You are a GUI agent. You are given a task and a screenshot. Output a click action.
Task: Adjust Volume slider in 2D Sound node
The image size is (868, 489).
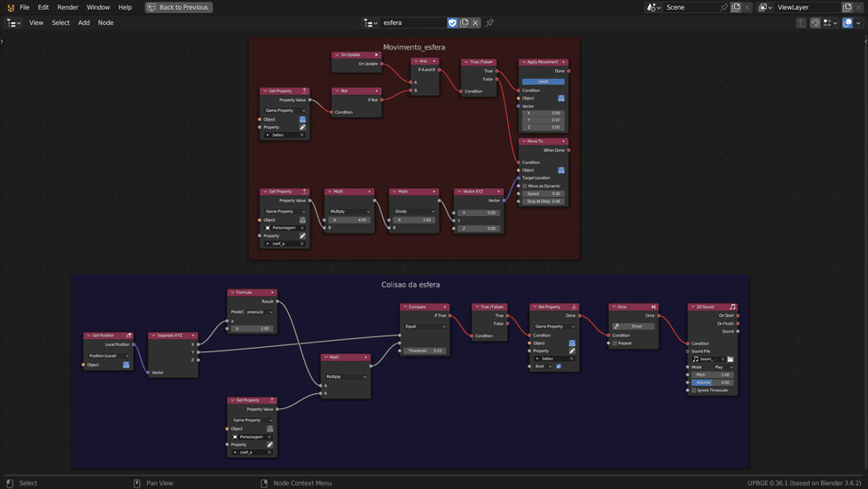[x=713, y=383]
